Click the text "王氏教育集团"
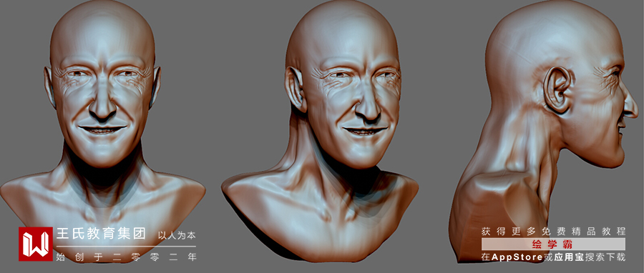This screenshot has height=273, width=644. [x=101, y=234]
